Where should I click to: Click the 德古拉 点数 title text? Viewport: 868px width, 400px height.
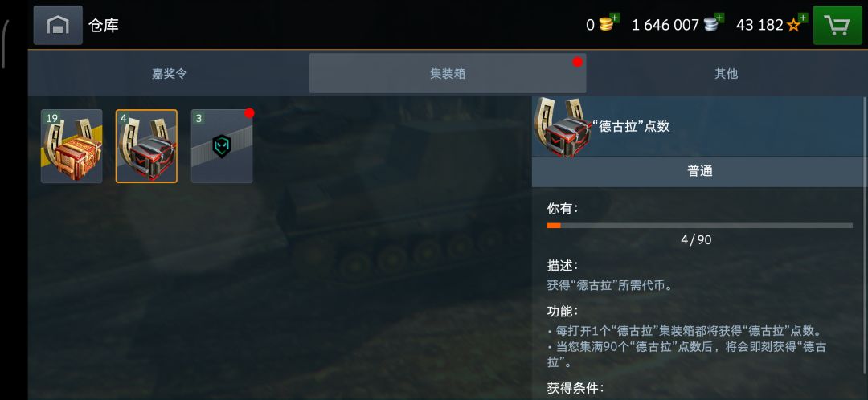coord(632,126)
